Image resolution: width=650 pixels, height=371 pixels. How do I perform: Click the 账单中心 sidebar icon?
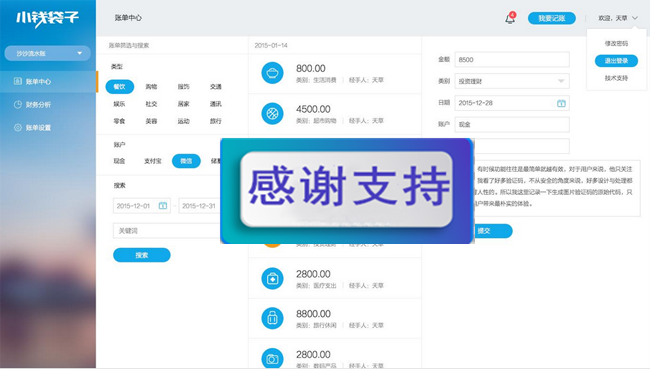(x=17, y=81)
